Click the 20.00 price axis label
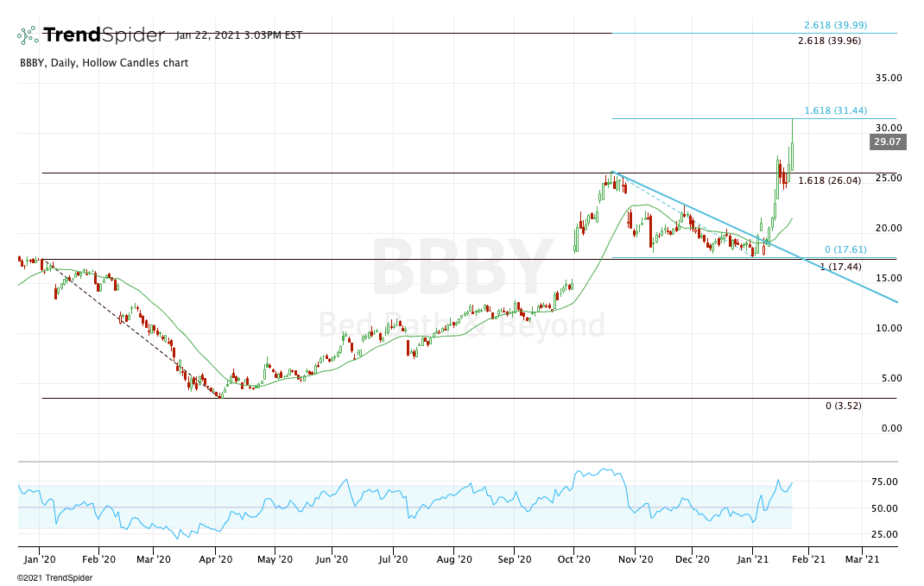924x586 pixels. point(888,228)
